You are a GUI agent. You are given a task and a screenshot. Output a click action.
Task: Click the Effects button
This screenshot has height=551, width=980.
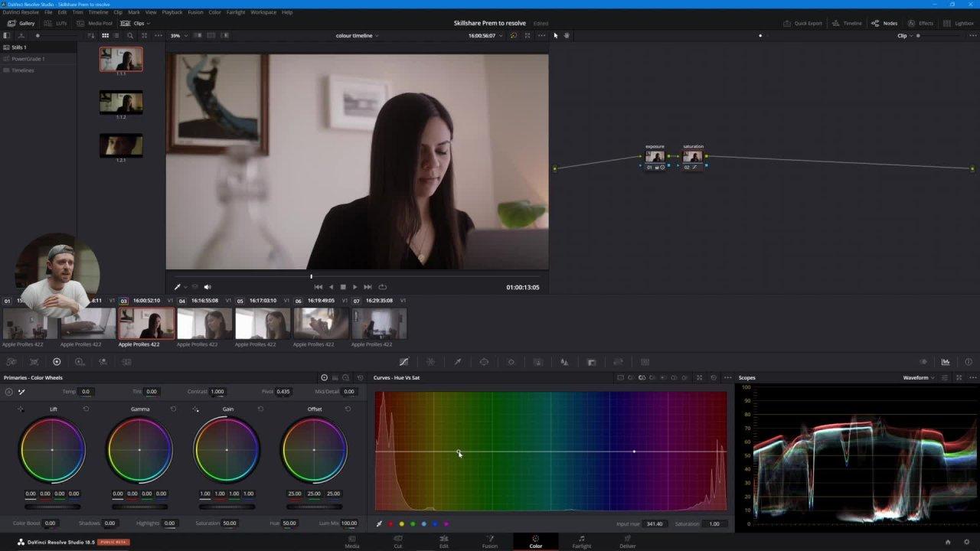pos(923,23)
